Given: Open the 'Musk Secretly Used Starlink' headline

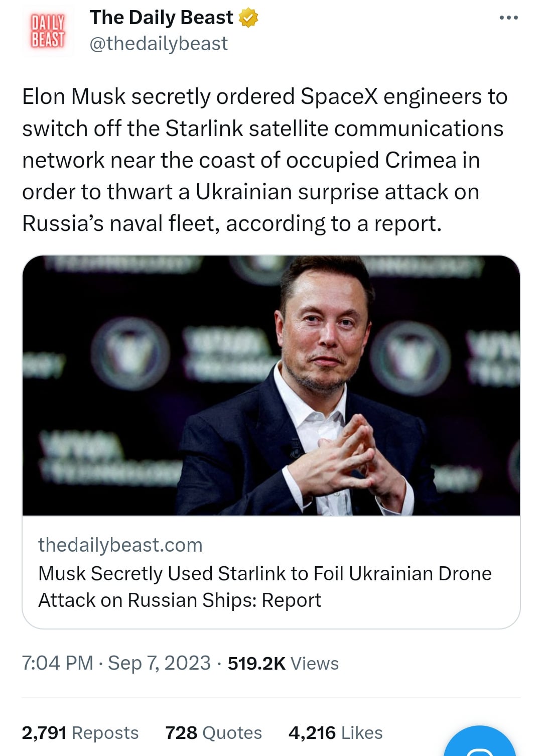Looking at the screenshot, I should [x=265, y=587].
